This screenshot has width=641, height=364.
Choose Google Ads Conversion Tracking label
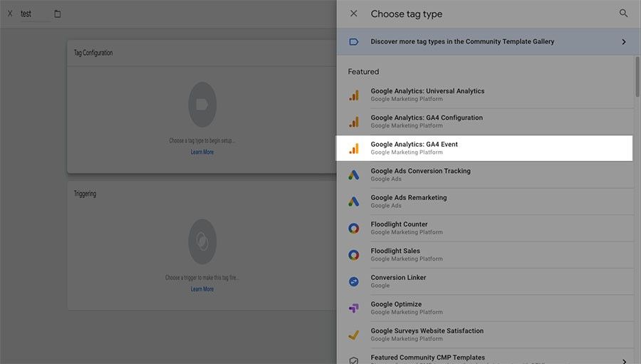click(420, 170)
